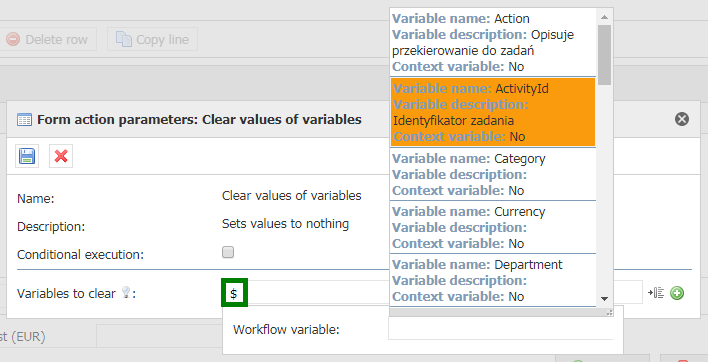708x362 pixels.
Task: Click the insert-list icon beside the green plus
Action: tap(656, 293)
